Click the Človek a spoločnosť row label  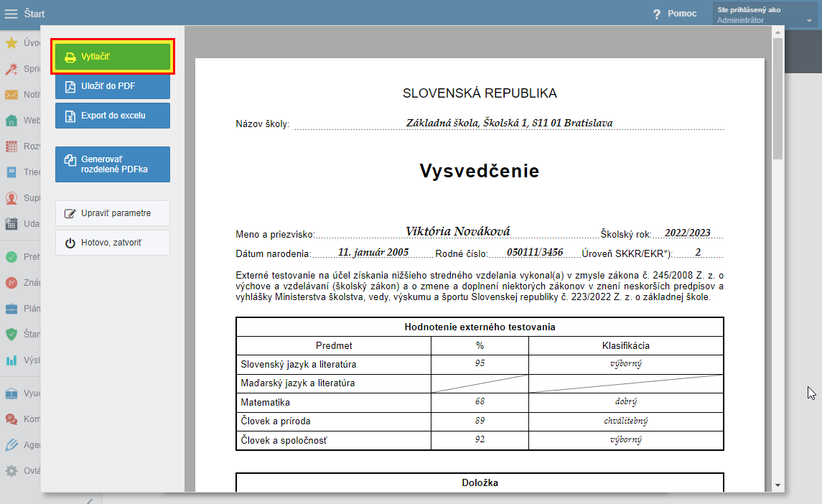tap(284, 441)
